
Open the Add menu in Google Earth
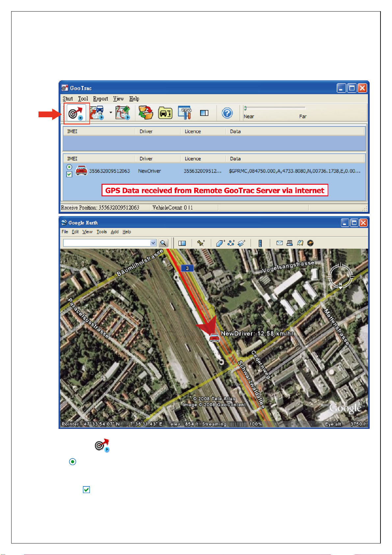point(115,232)
